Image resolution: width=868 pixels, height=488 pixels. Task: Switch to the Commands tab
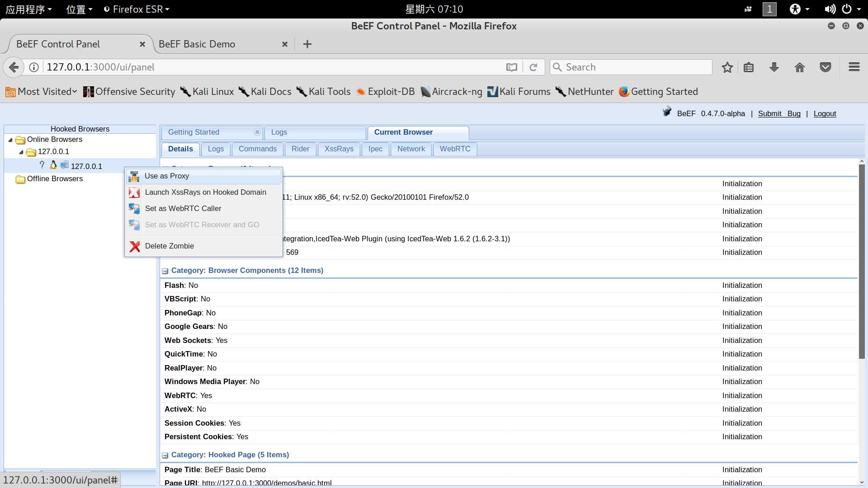258,149
